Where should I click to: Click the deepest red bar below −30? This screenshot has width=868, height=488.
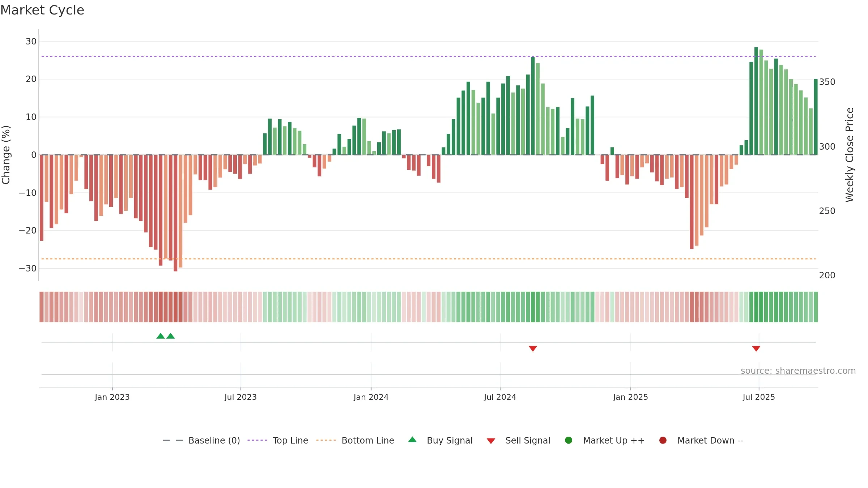[x=175, y=213]
